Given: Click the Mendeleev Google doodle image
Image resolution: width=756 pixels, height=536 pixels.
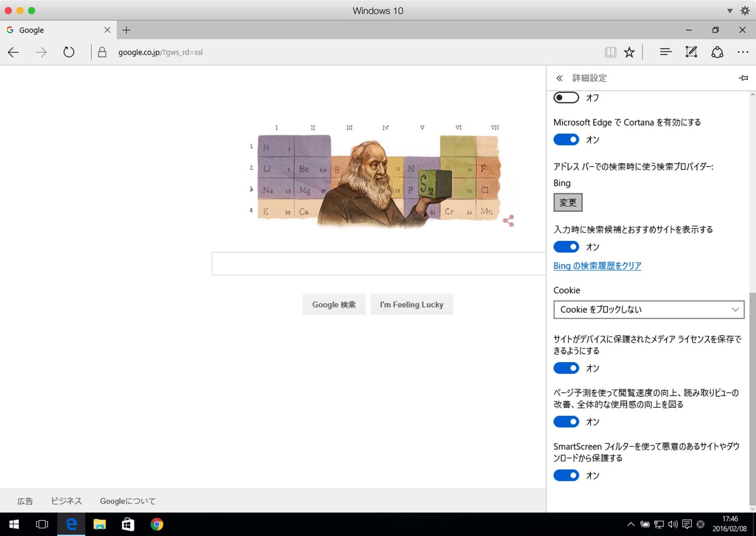Looking at the screenshot, I should (x=375, y=177).
